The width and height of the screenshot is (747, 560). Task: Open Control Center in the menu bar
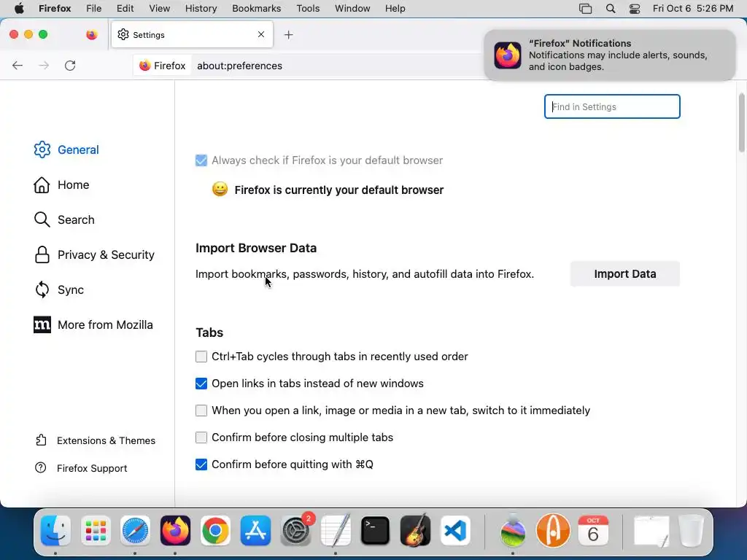click(x=635, y=9)
